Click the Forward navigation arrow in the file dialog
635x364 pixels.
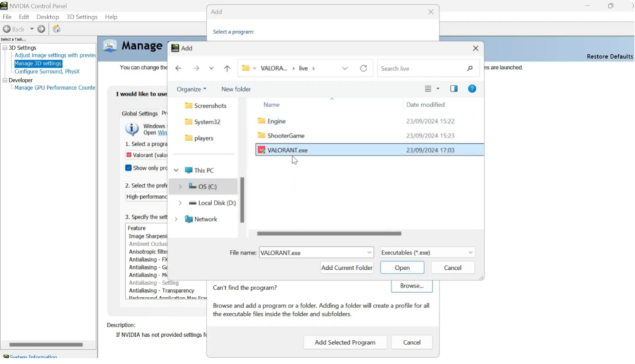(x=196, y=68)
